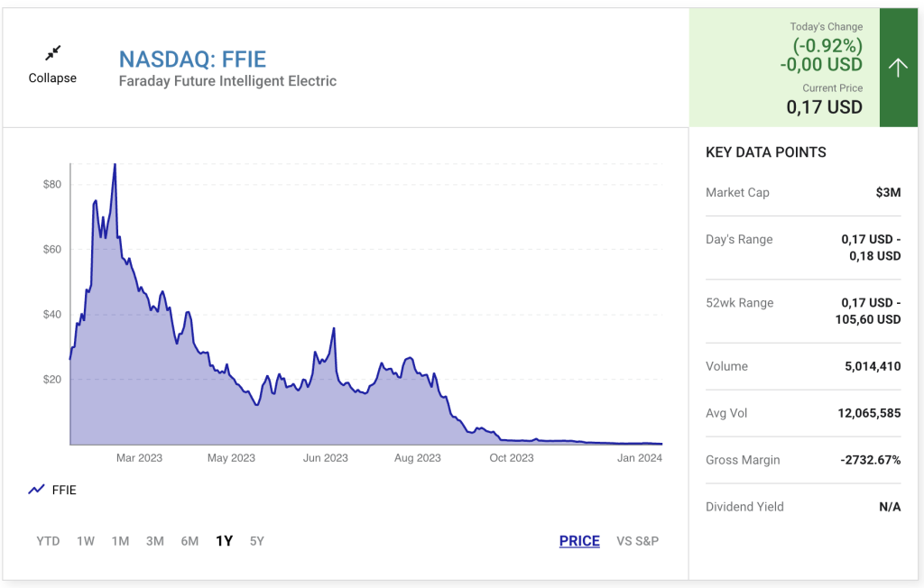This screenshot has height=588, width=924.
Task: Click the Current Price label
Action: [832, 87]
